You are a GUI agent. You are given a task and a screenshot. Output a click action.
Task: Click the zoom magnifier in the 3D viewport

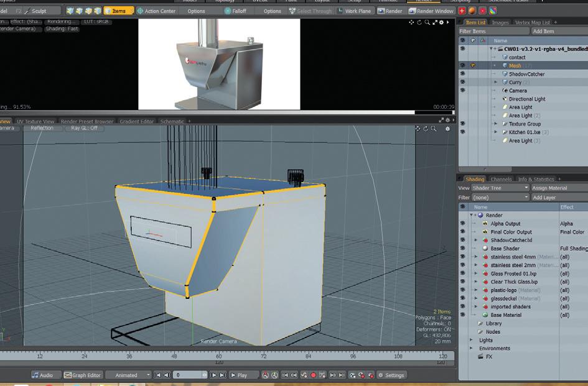coord(434,129)
